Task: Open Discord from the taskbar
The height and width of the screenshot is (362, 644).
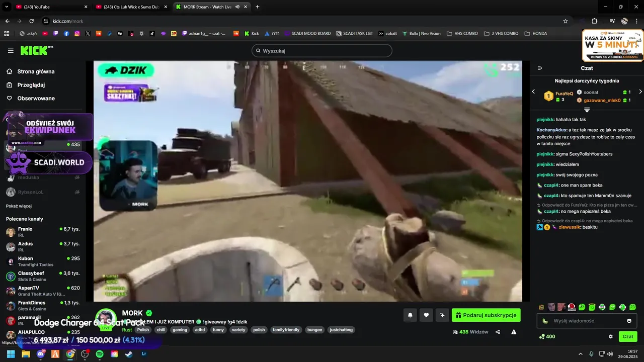Action: pos(41,354)
